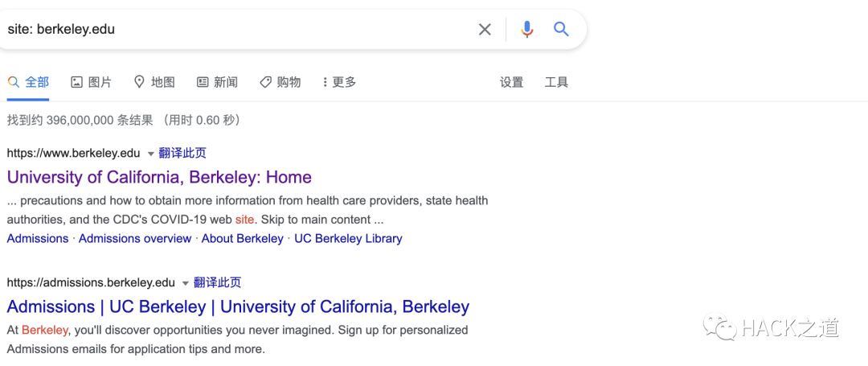Expand dropdown arrow beside admissions.berkeley.edu URL

(x=185, y=283)
